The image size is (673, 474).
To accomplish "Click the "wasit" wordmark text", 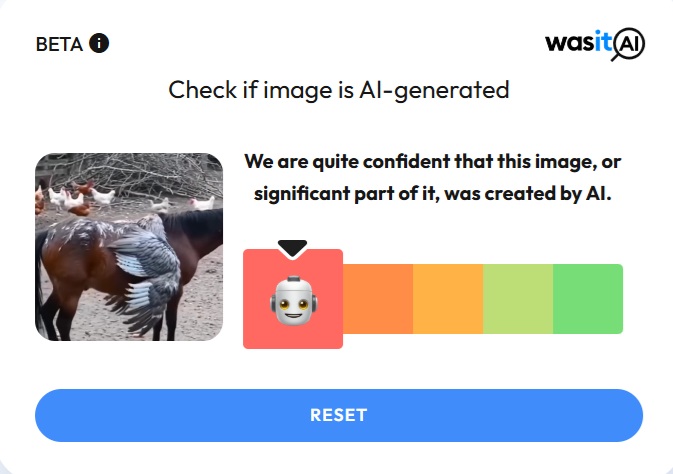I will [x=579, y=43].
